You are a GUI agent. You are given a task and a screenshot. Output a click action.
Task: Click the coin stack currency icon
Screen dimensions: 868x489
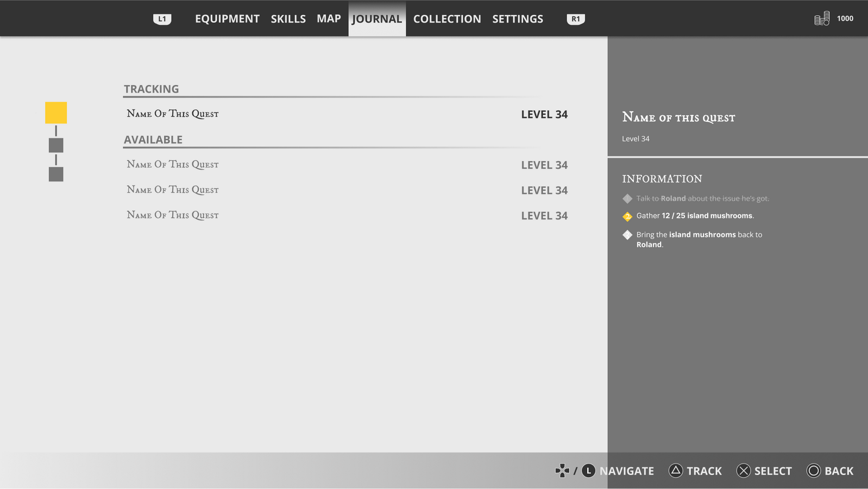(x=821, y=18)
